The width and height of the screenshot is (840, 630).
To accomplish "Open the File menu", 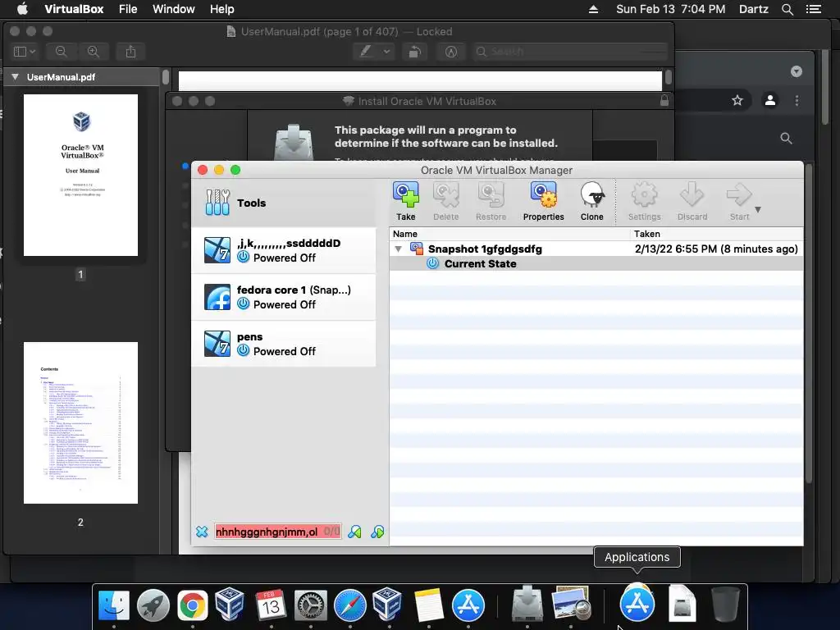I will tap(128, 9).
